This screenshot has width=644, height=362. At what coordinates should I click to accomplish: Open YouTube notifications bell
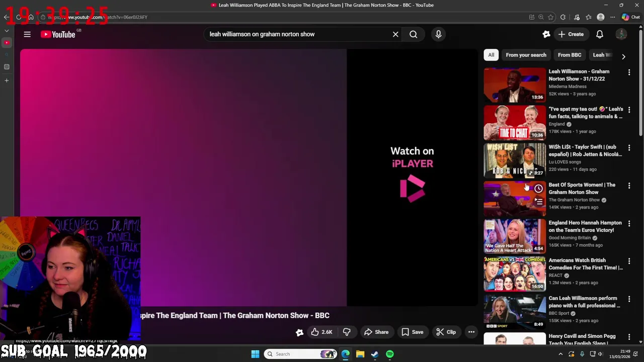pos(600,34)
